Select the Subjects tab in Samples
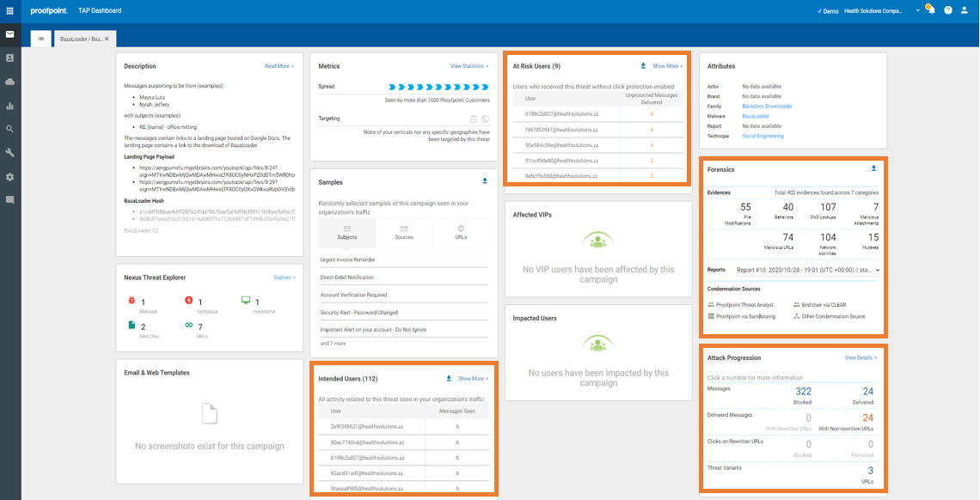Viewport: 980px width, 500px height. [x=347, y=233]
